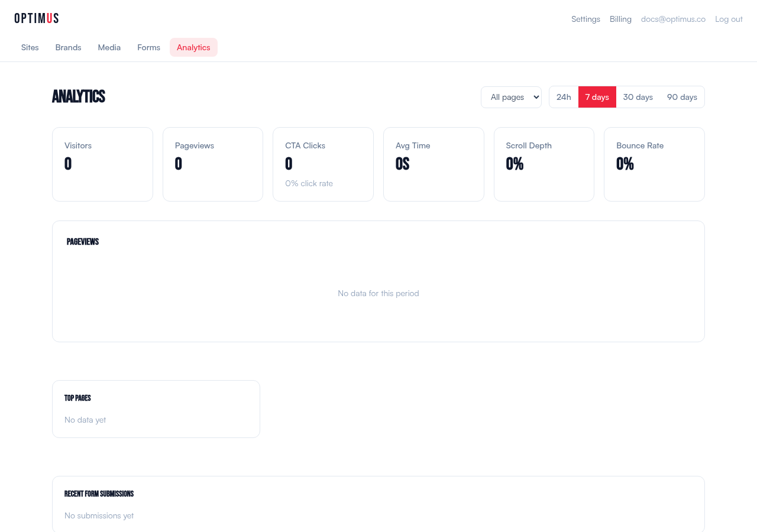This screenshot has width=757, height=532.
Task: Select the 90 days time range
Action: pos(682,96)
